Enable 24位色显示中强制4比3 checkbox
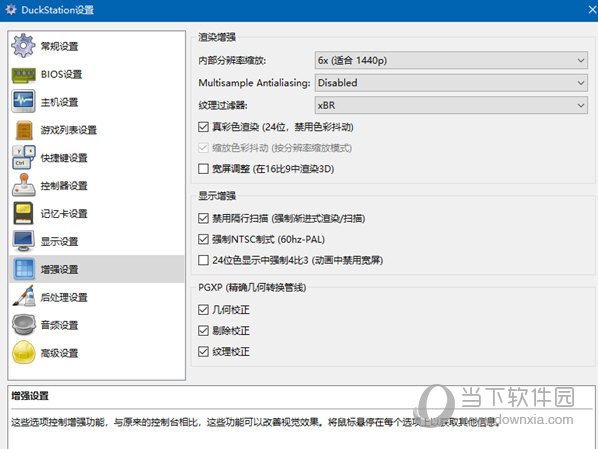Viewport: 598px width, 449px height. [203, 260]
